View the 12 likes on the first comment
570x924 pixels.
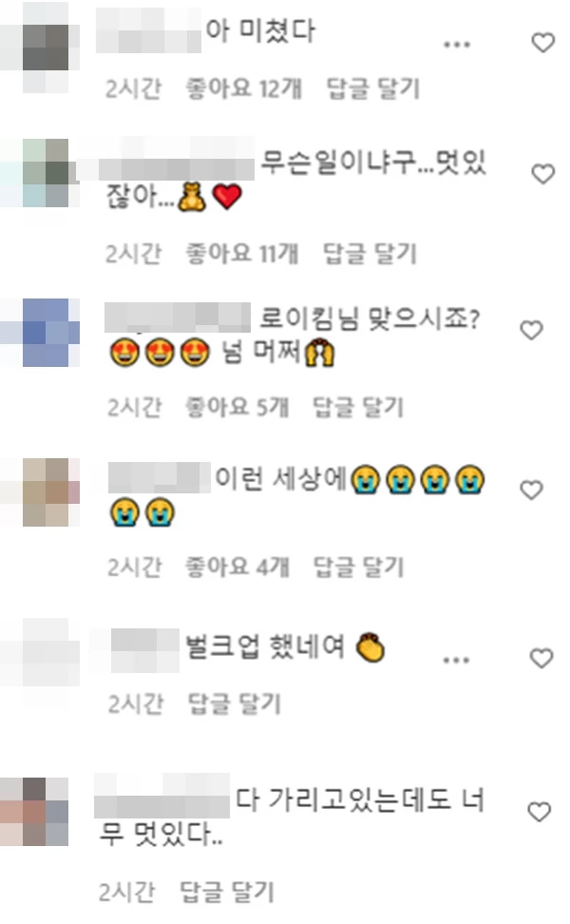(x=244, y=89)
